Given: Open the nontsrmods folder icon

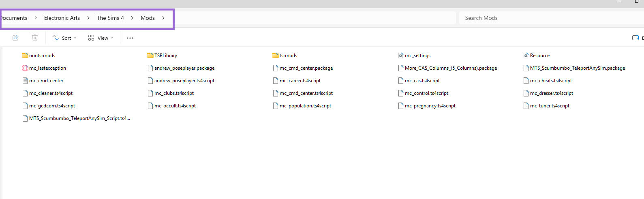Looking at the screenshot, I should 25,56.
